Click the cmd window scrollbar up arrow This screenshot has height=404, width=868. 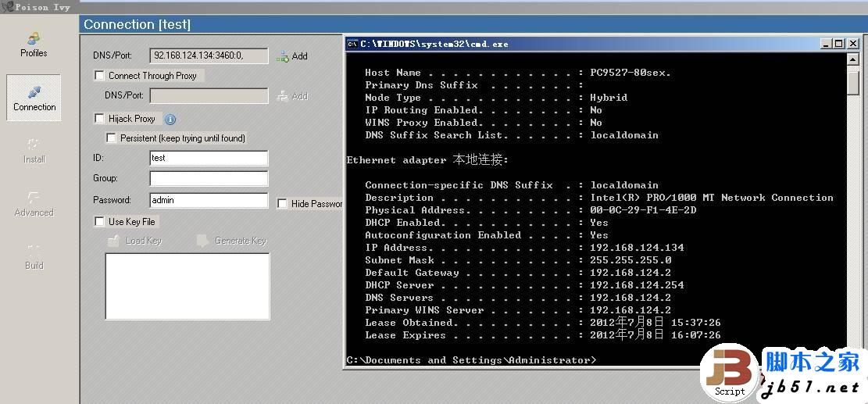pyautogui.click(x=853, y=60)
